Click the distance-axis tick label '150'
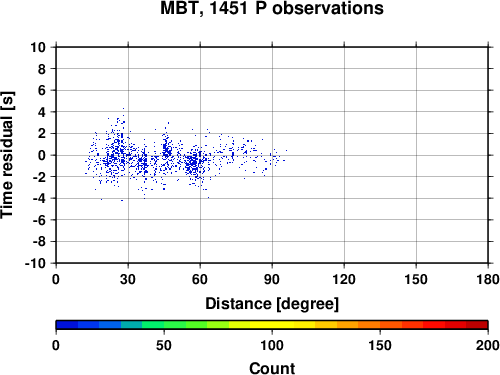 [416, 279]
